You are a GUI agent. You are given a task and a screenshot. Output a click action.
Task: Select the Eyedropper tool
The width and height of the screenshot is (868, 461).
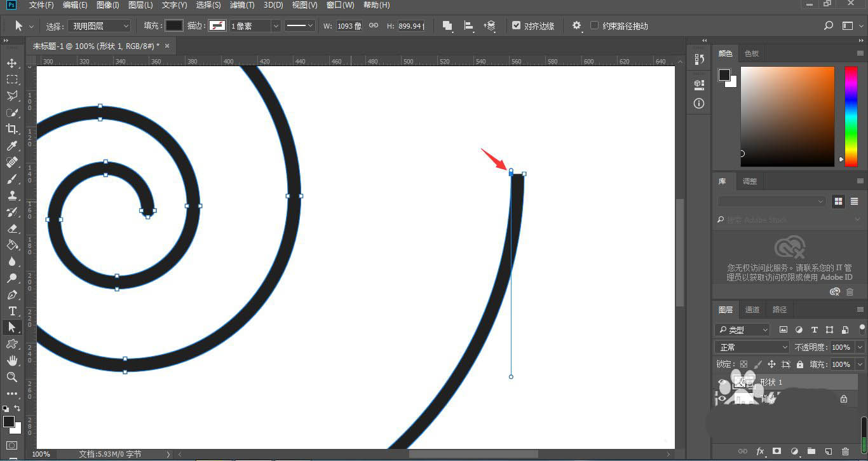pos(11,146)
